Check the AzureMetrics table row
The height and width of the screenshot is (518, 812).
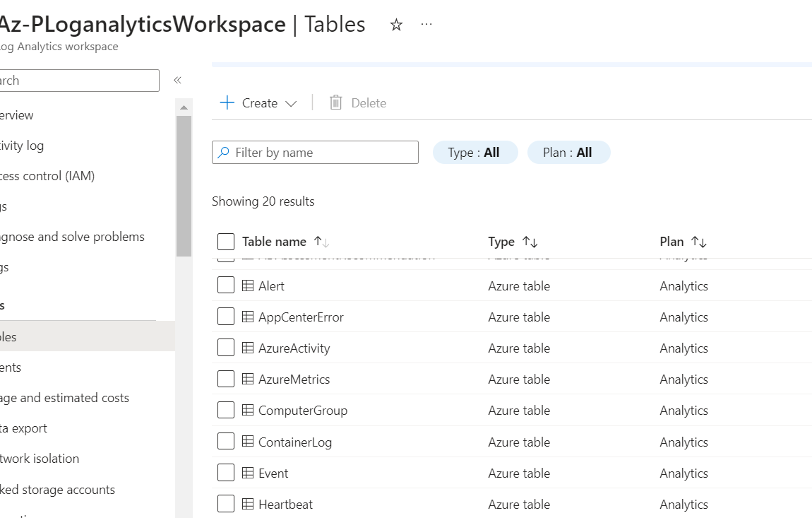[x=226, y=379]
